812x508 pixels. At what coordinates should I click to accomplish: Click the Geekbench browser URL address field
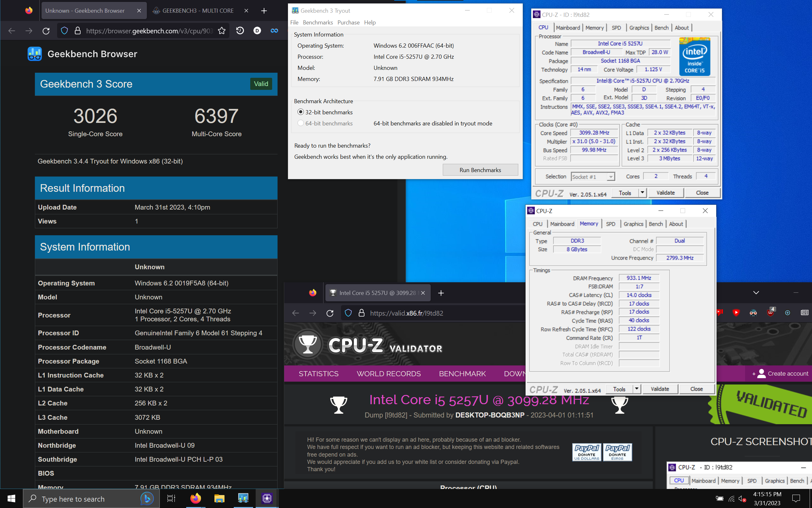pyautogui.click(x=149, y=31)
